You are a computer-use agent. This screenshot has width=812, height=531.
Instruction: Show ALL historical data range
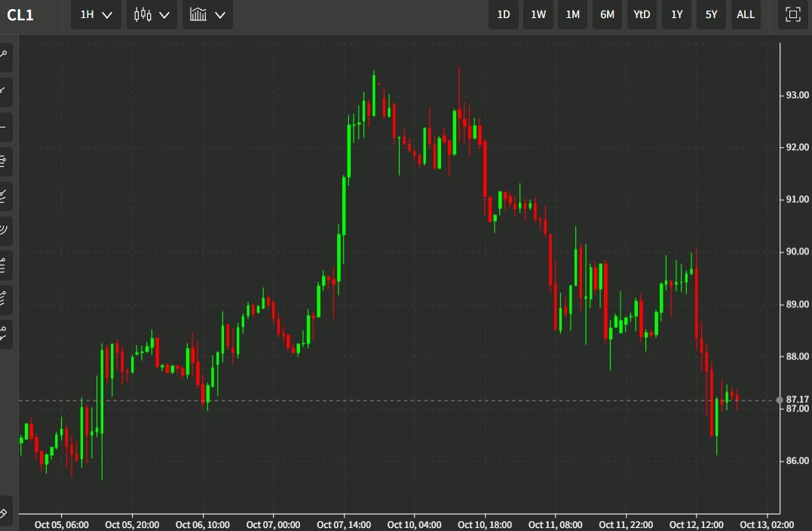click(x=746, y=14)
